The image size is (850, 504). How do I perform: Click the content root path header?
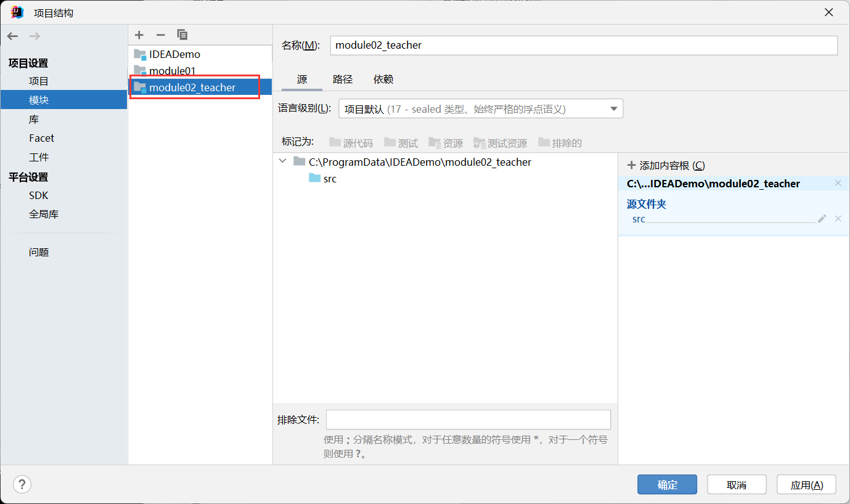pyautogui.click(x=713, y=184)
